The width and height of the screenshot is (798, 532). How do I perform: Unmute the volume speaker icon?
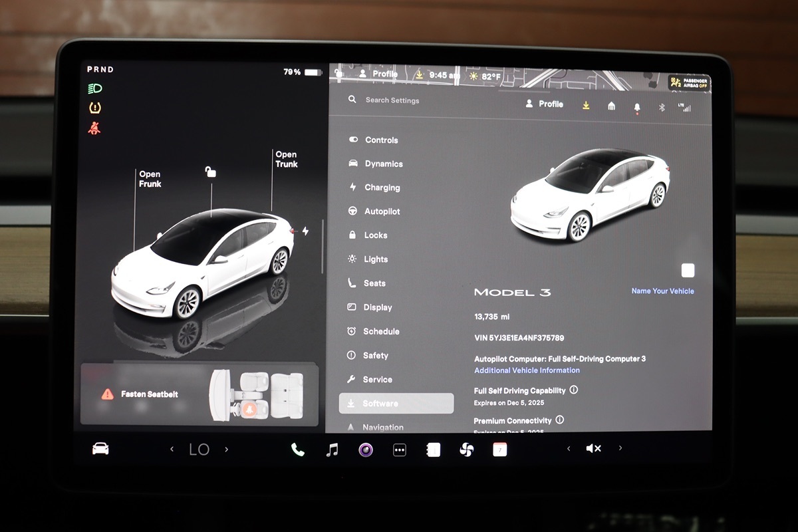pos(593,449)
